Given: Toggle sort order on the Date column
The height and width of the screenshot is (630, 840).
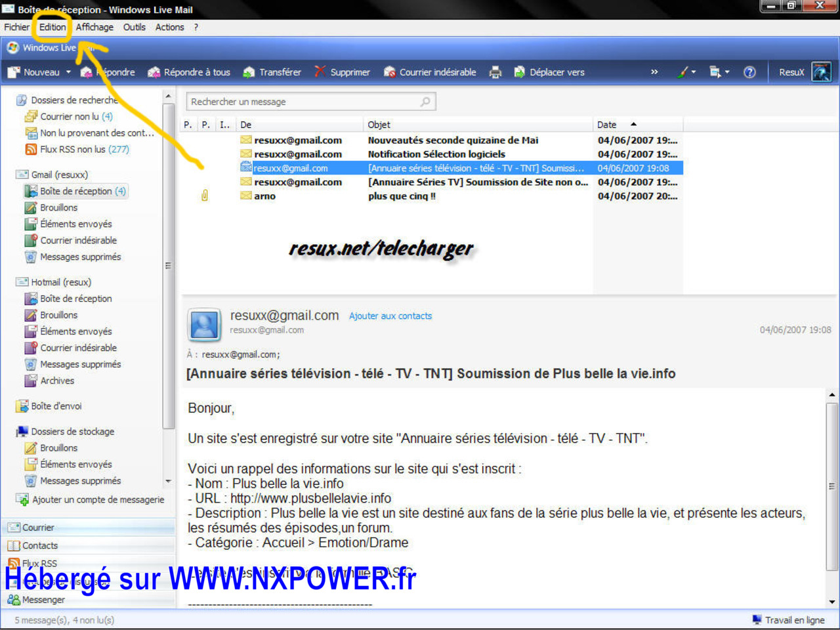Looking at the screenshot, I should 638,125.
